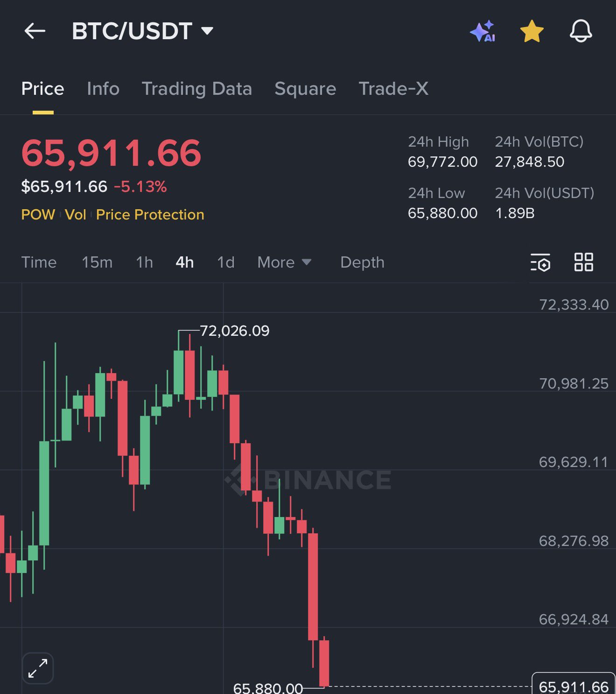Choose the 1d chart interval
Viewport: 616px width, 694px height.
point(226,262)
